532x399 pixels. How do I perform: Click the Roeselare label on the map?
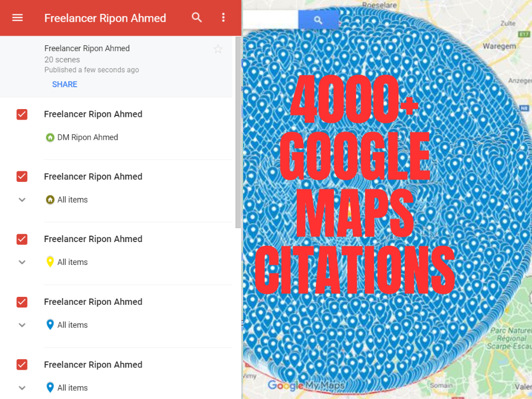(379, 5)
